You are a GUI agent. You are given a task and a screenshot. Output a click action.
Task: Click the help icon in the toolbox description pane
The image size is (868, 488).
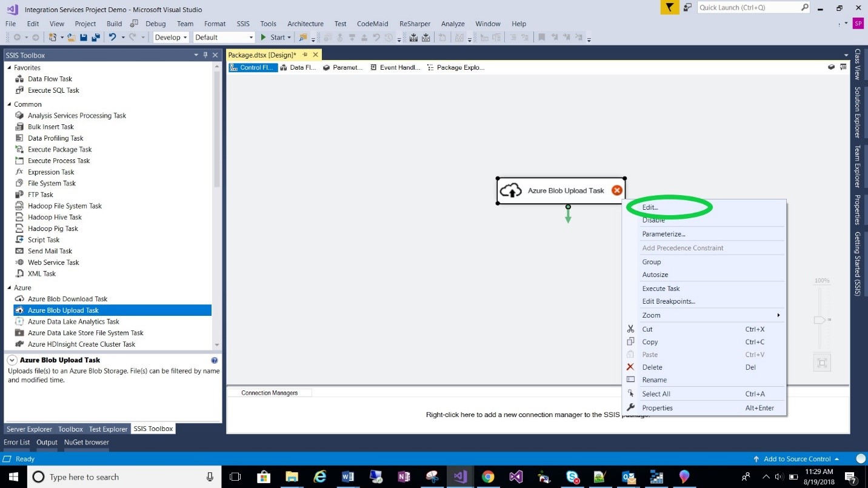coord(214,360)
